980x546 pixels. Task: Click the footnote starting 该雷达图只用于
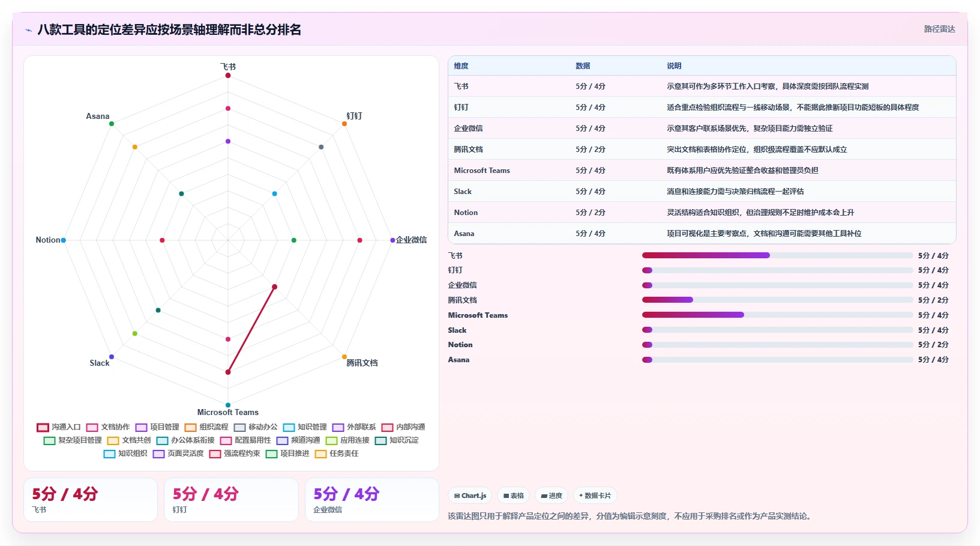pyautogui.click(x=631, y=516)
